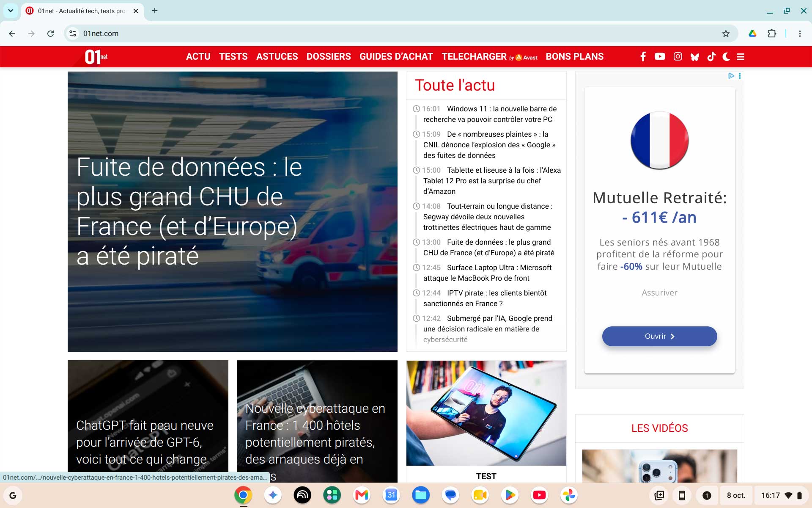Open the GUIDES D'ACHAT section
This screenshot has width=812, height=508.
pyautogui.click(x=396, y=57)
